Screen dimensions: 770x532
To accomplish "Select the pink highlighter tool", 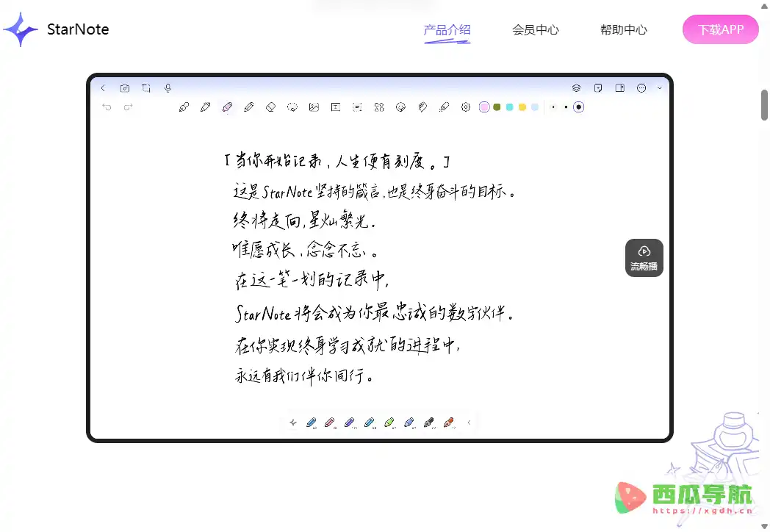I will click(x=227, y=107).
